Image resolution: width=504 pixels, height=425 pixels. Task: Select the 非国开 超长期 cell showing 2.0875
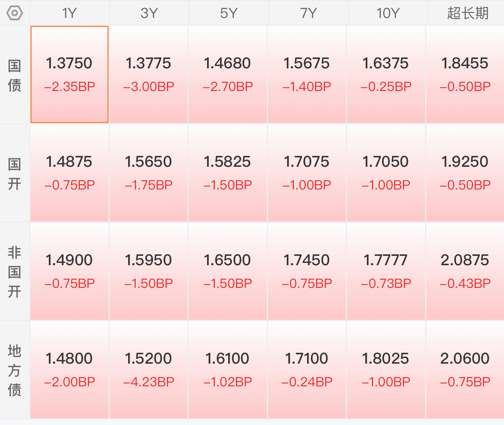465,271
